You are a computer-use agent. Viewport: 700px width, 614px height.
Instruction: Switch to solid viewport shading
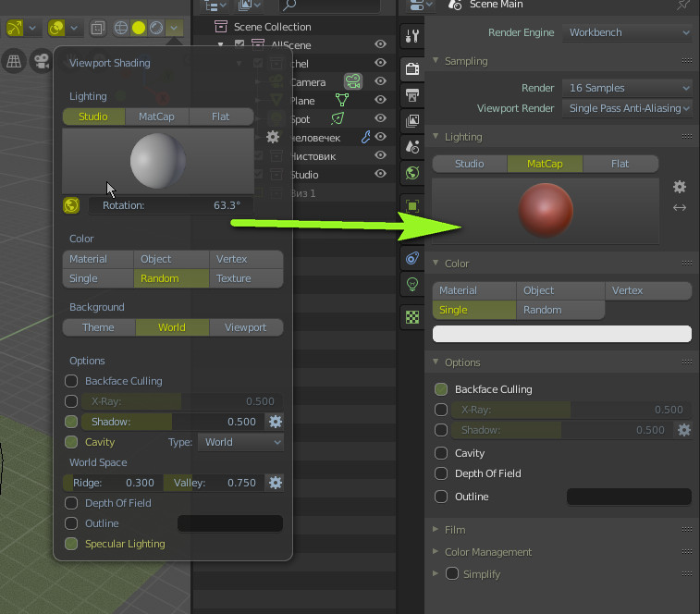click(x=139, y=28)
